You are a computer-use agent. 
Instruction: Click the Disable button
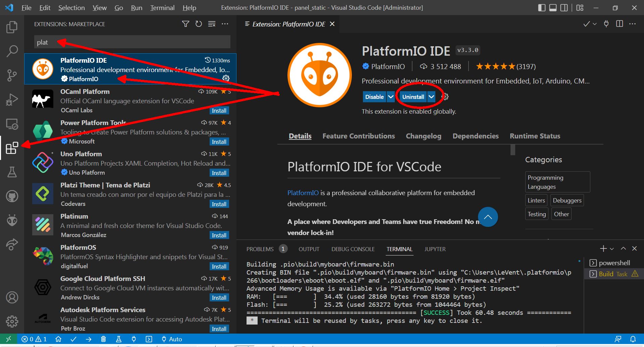(x=374, y=97)
